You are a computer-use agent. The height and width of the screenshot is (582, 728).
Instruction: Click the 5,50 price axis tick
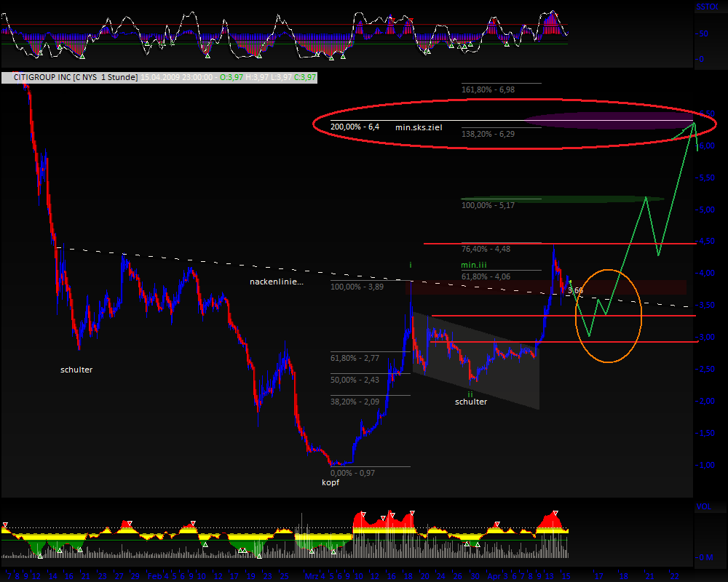[707, 178]
